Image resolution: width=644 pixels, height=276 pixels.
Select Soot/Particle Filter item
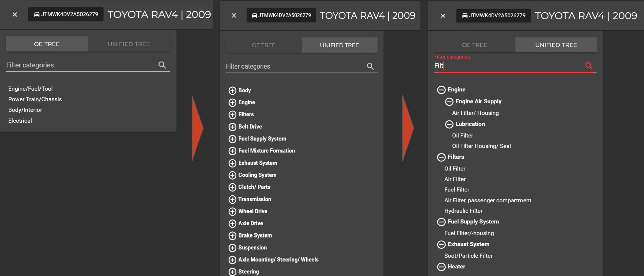[468, 256]
